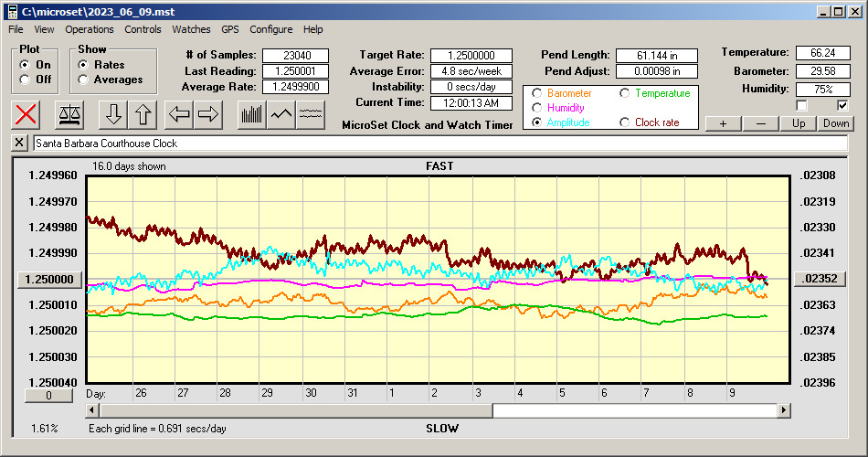
Task: Click the red X clear data icon
Action: click(x=26, y=114)
